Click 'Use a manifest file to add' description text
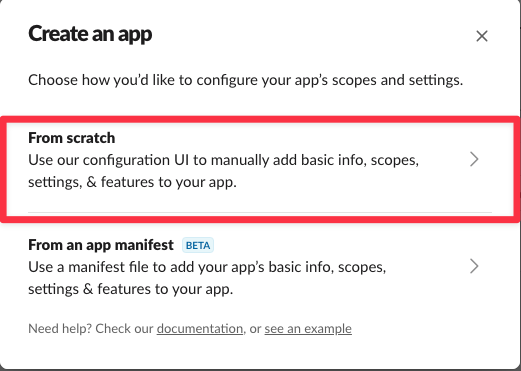 point(207,267)
